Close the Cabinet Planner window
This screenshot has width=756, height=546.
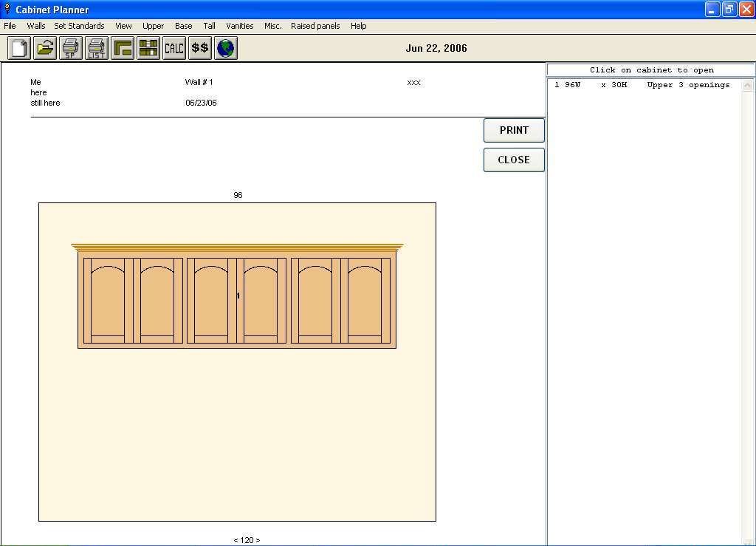click(746, 9)
